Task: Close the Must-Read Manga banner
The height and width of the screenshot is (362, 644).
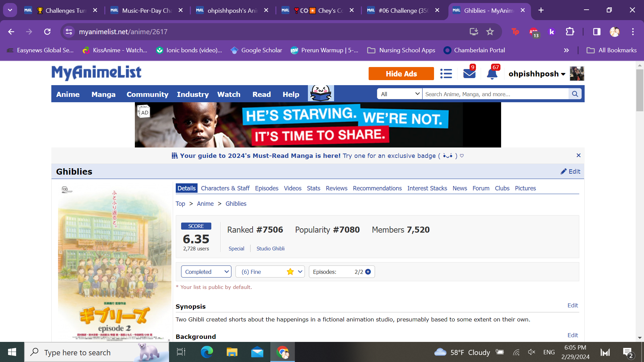Action: pyautogui.click(x=578, y=156)
